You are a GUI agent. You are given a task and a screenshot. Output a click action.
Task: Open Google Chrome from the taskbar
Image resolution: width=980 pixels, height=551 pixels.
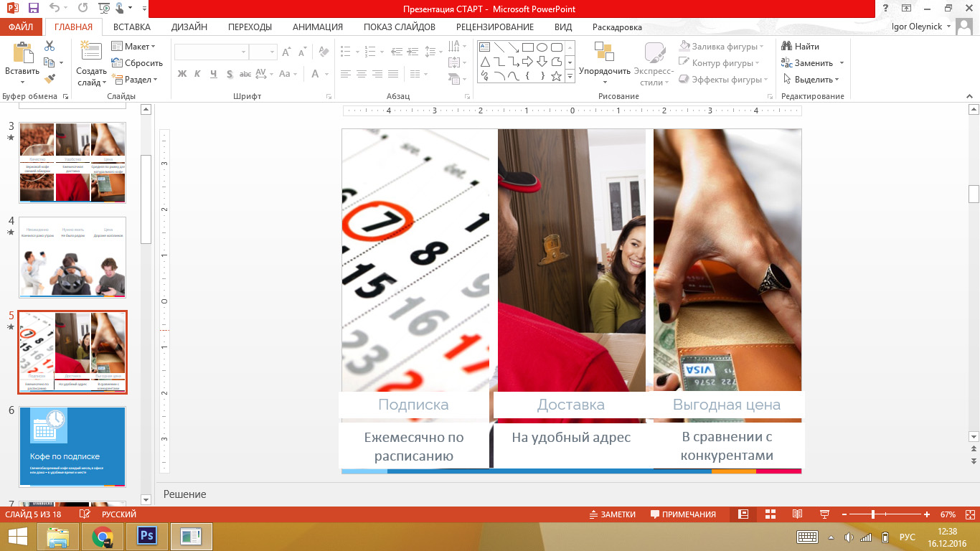[103, 536]
